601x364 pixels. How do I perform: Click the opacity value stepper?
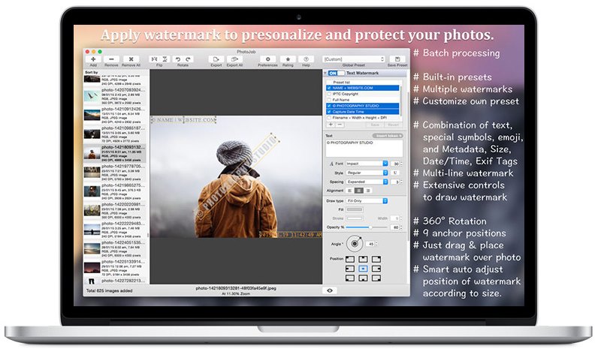[401, 227]
